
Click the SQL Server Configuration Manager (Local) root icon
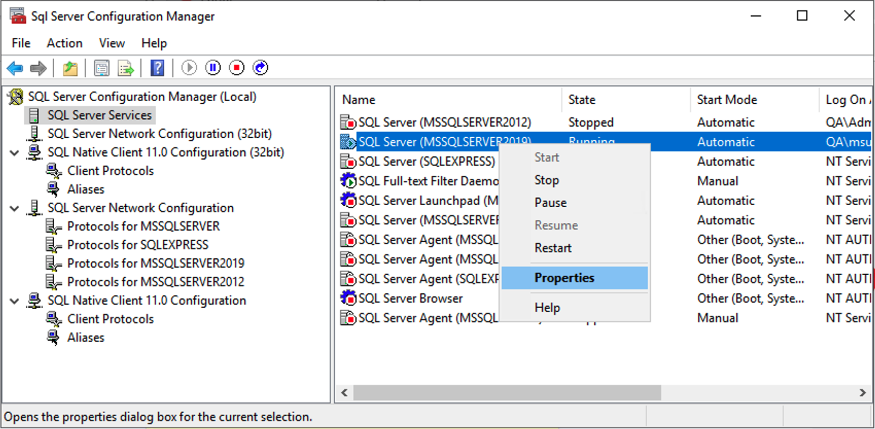coord(16,97)
